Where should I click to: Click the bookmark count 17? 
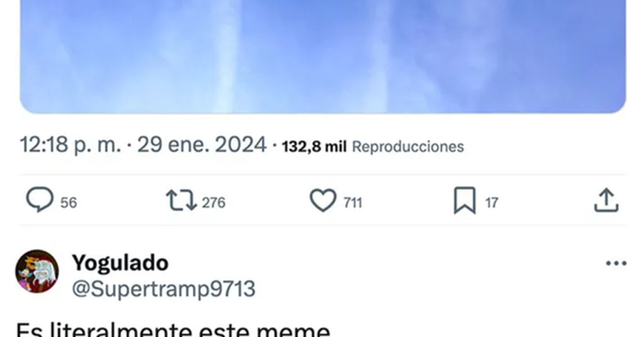tap(492, 203)
